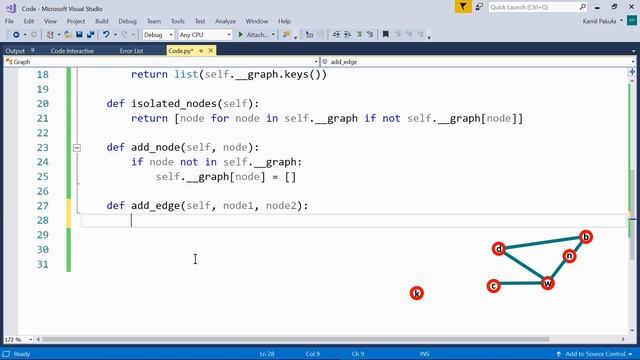The height and width of the screenshot is (360, 640).
Task: Click the Comment Out Selection icon
Action: point(359,35)
